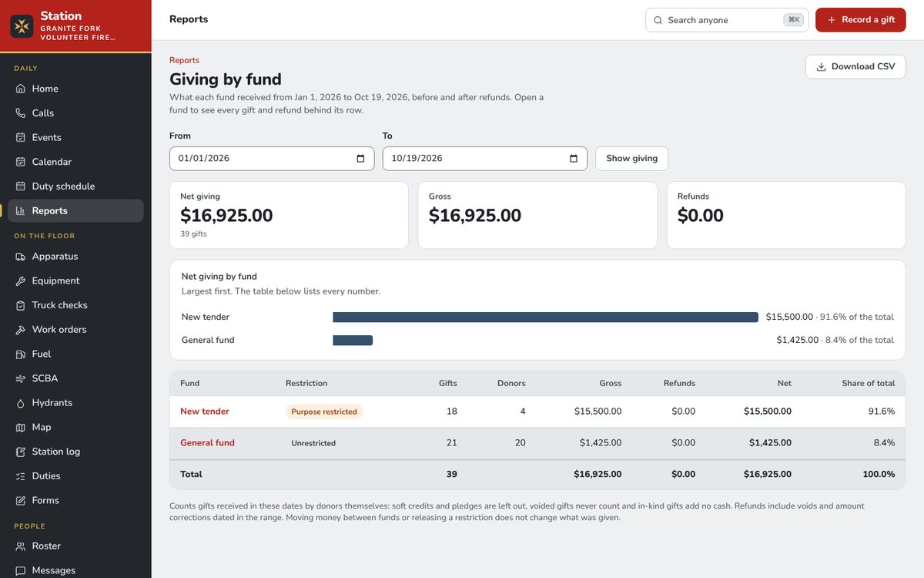Click the Unrestricted label in General fund row
Viewport: 924px width, 578px height.
pos(313,443)
